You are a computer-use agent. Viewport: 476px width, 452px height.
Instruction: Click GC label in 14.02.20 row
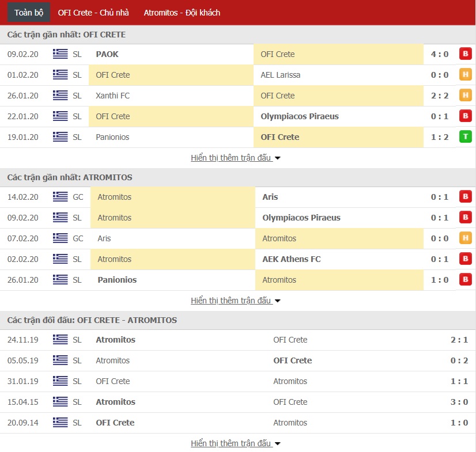click(x=78, y=197)
